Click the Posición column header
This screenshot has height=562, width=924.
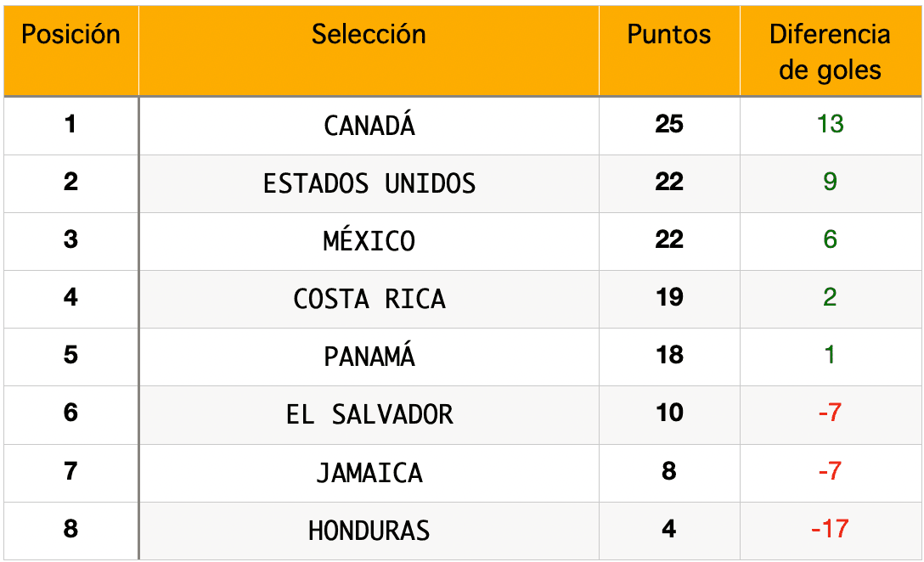point(70,35)
